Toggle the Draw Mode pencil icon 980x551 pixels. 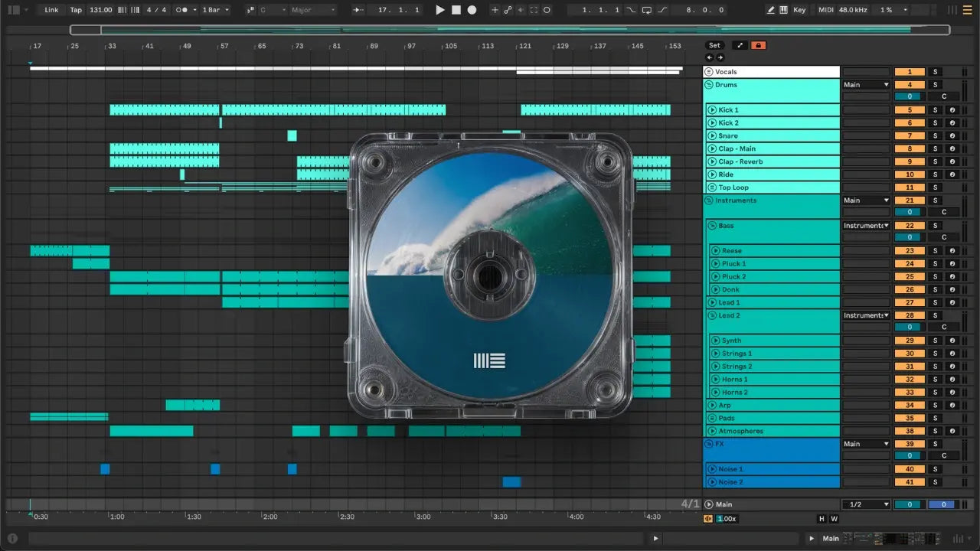click(771, 10)
